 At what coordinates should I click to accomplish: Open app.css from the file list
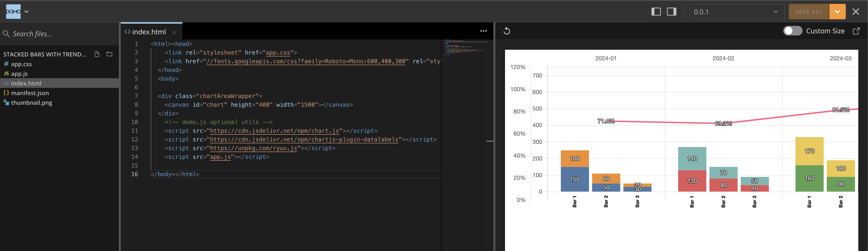point(21,64)
